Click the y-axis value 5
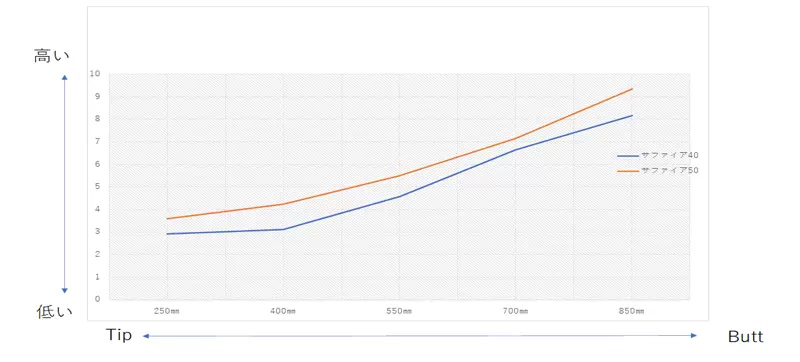Image resolution: width=800 pixels, height=362 pixels. coord(97,187)
